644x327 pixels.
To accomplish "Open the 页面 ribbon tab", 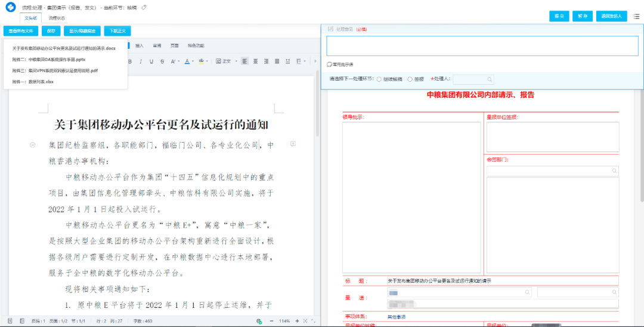I will click(175, 45).
